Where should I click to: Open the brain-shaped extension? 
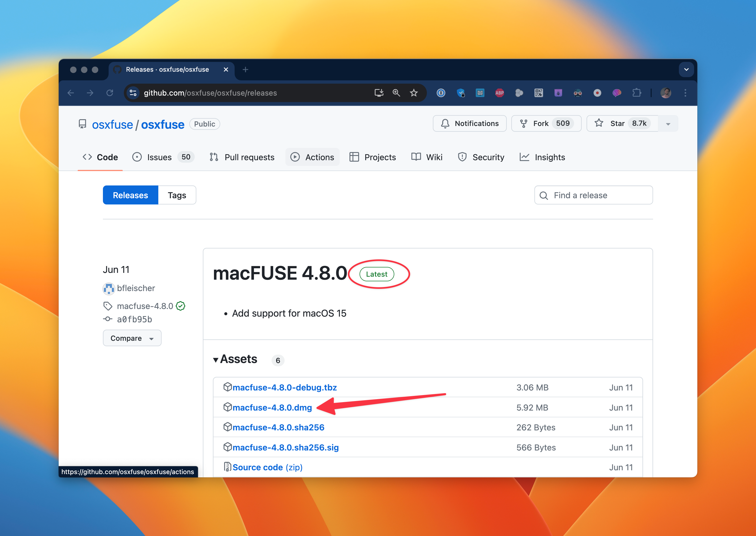[x=616, y=93]
